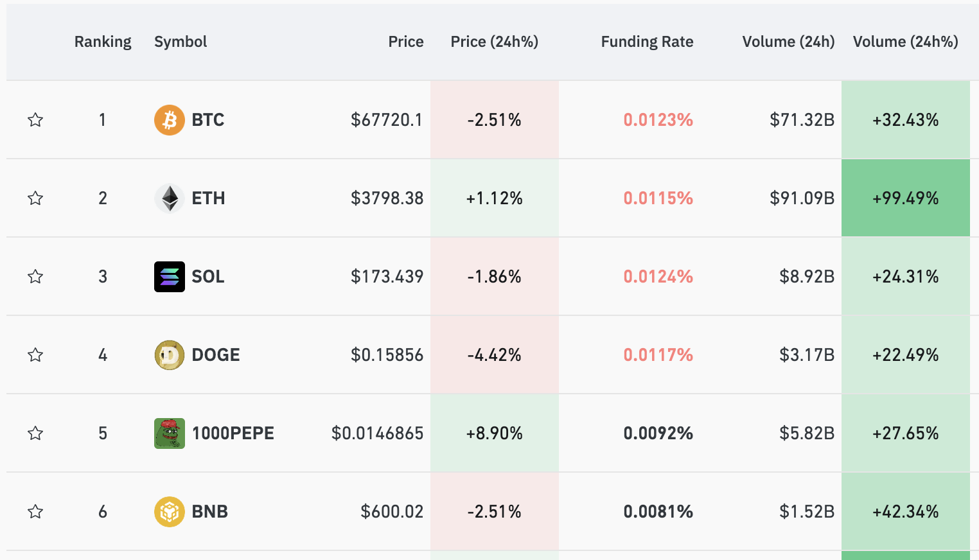Click the BTC funding rate 0.0123%
Image resolution: width=979 pixels, height=560 pixels.
(658, 120)
